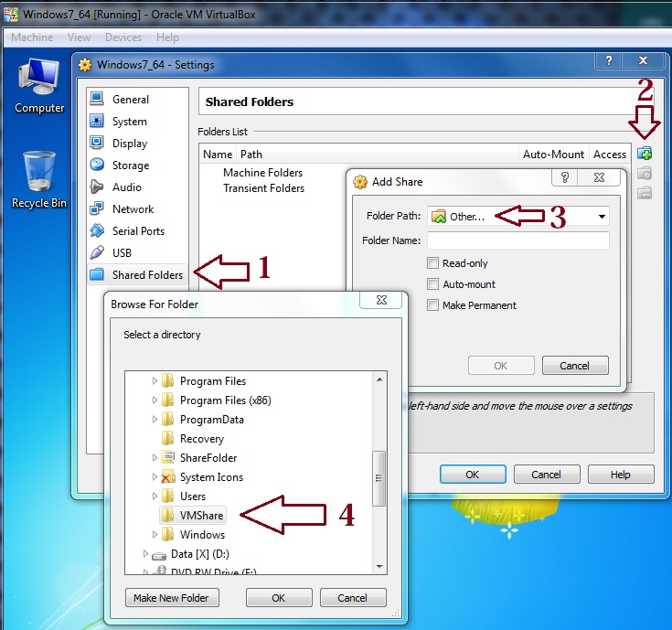
Task: Click Cancel in the Settings dialog
Action: point(547,475)
